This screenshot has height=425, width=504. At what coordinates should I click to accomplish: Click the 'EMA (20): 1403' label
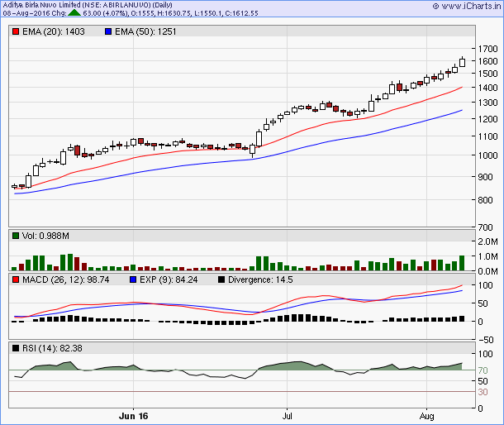click(54, 31)
